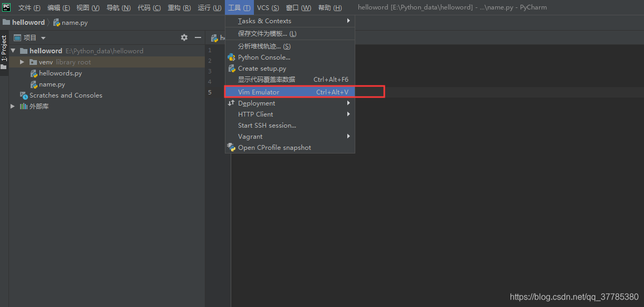The height and width of the screenshot is (307, 644).
Task: Click Create setup.py menu entry
Action: click(x=290, y=69)
